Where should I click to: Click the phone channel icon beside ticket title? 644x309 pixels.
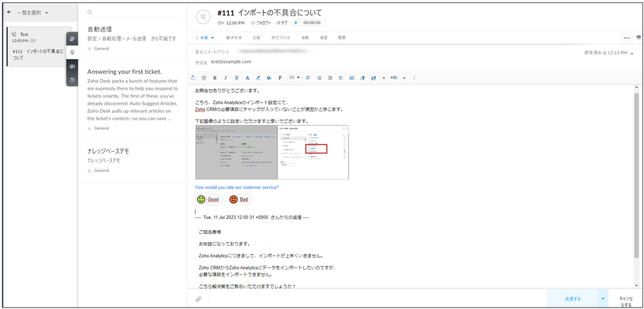point(203,16)
